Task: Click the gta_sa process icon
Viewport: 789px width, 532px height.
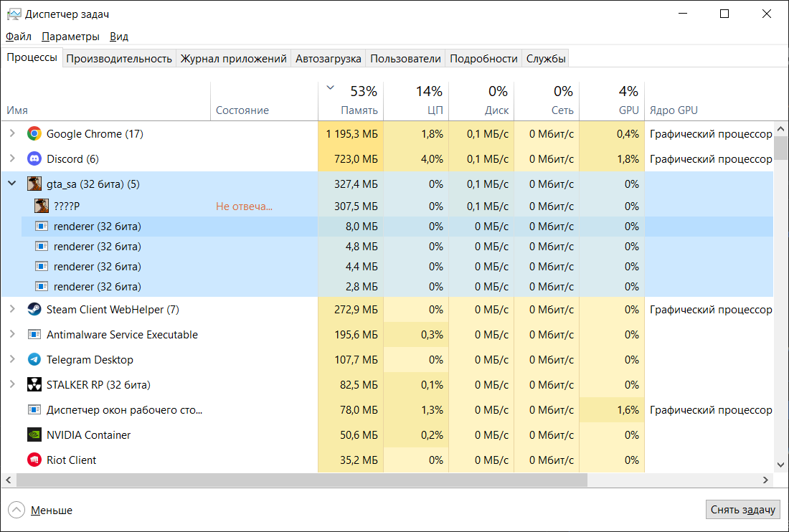Action: pos(34,184)
